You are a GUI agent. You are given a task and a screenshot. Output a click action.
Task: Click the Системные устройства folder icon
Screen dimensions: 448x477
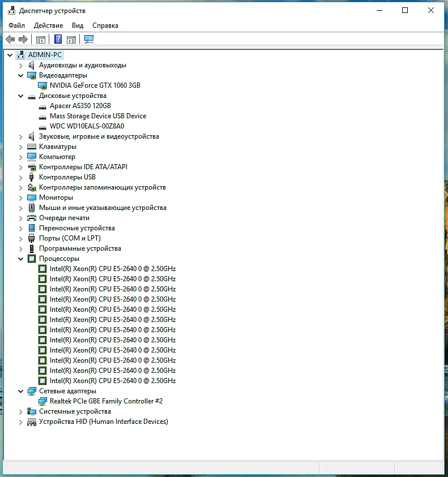point(32,411)
